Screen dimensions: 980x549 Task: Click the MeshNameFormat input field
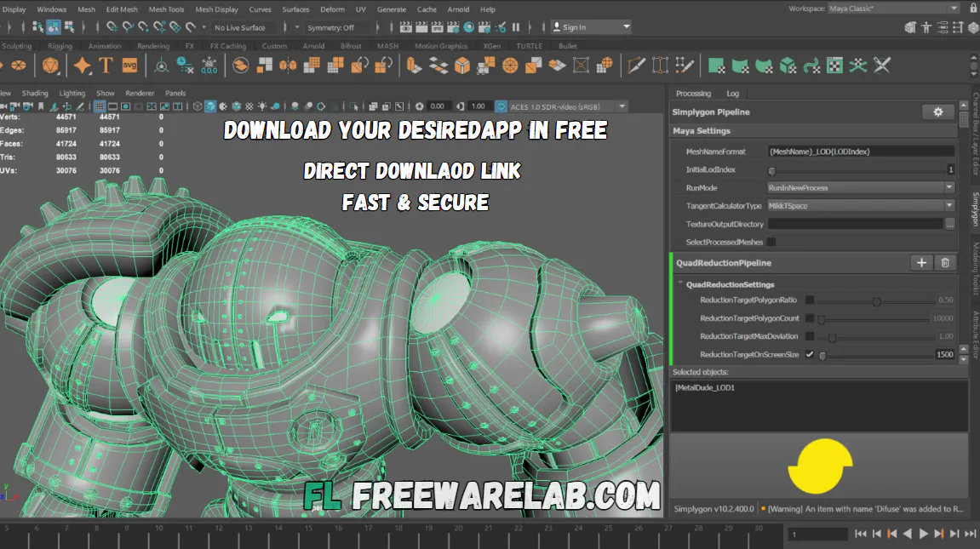(861, 152)
